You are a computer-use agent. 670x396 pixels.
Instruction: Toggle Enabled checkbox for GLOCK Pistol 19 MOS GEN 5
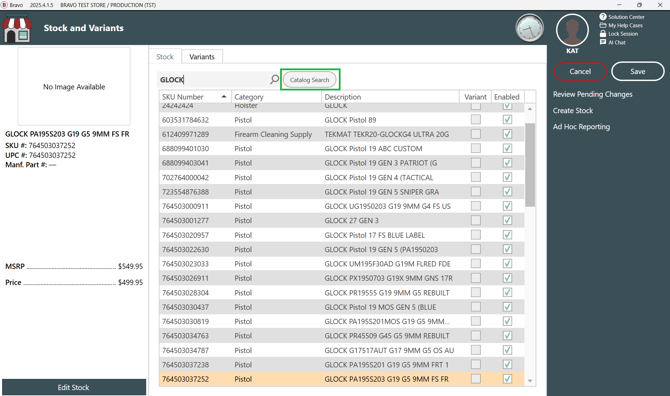point(507,307)
